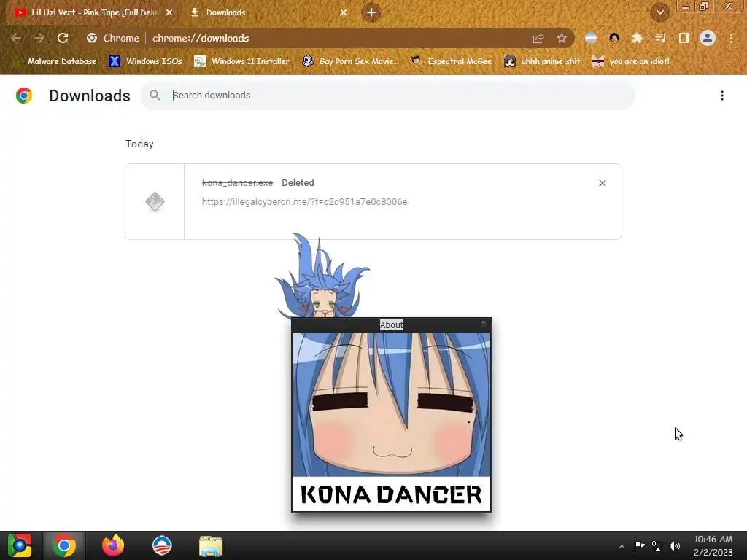Remove kona_dancer.exe from the list
The height and width of the screenshot is (560, 747).
point(602,183)
